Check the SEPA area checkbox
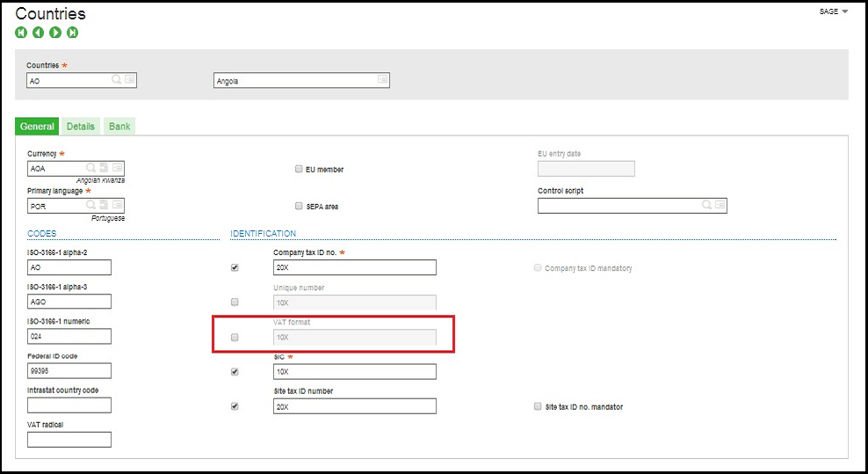This screenshot has height=474, width=868. [299, 207]
